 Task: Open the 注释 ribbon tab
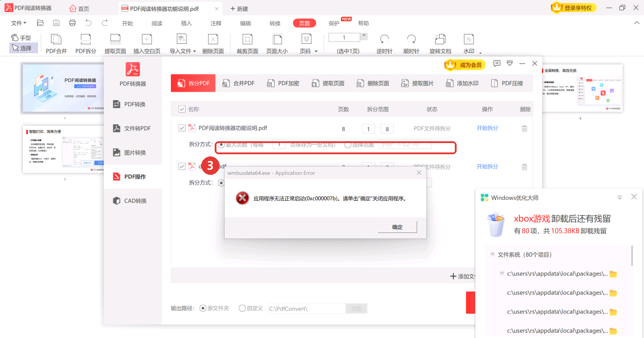pos(216,23)
